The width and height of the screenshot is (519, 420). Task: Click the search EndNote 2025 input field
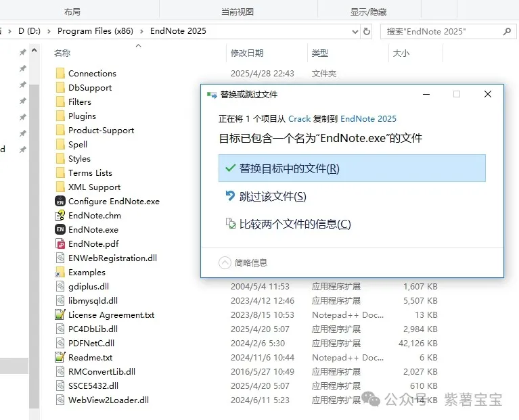click(x=440, y=31)
